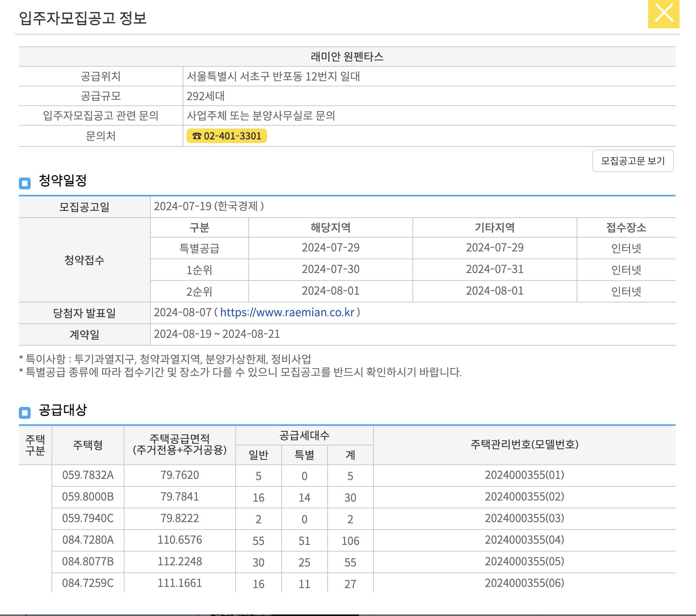Click the 기타지역 column header
The image size is (696, 616).
pos(495,227)
